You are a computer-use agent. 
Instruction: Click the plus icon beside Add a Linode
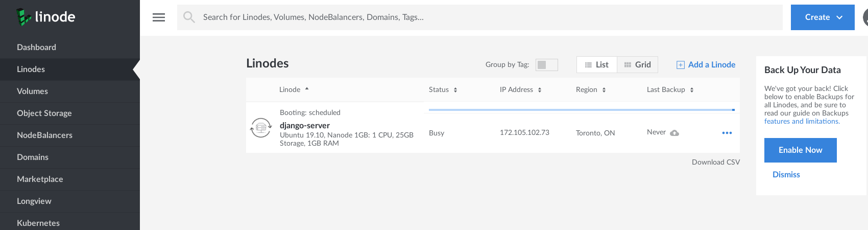point(681,65)
